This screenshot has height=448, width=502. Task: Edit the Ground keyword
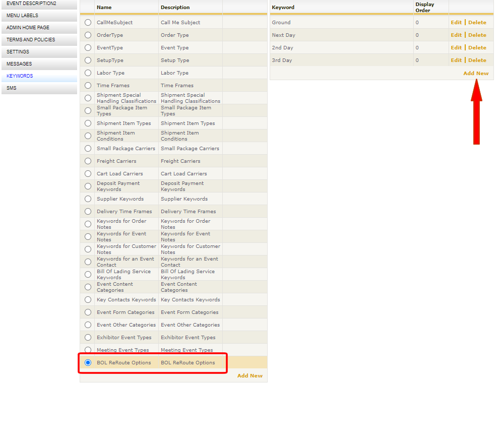[456, 22]
